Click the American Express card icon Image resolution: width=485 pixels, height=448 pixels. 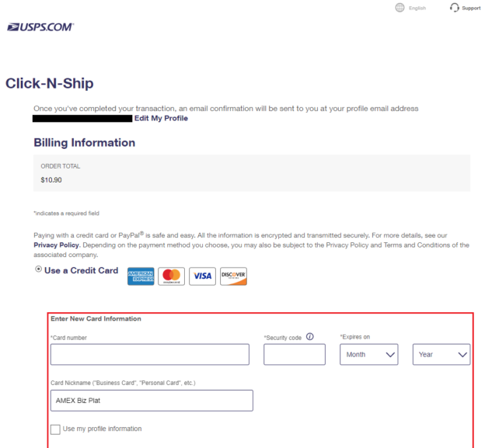[141, 276]
